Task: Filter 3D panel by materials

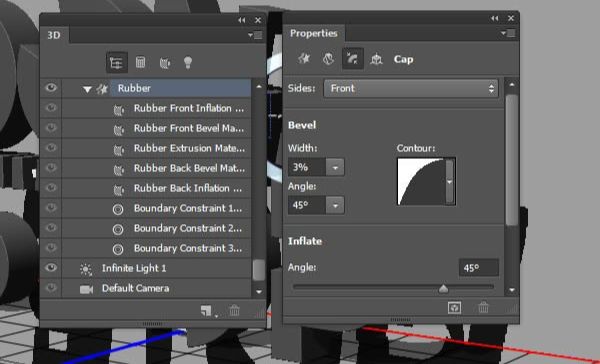Action: [x=165, y=62]
